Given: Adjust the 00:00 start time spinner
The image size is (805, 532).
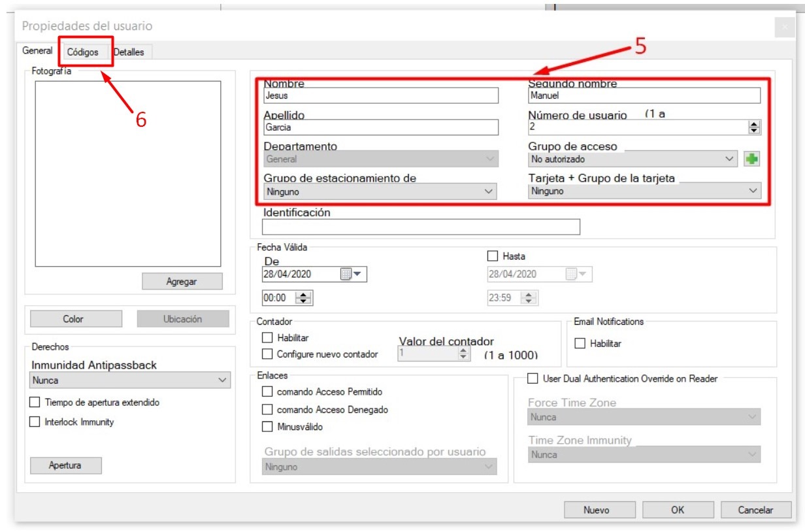Looking at the screenshot, I should pyautogui.click(x=304, y=298).
